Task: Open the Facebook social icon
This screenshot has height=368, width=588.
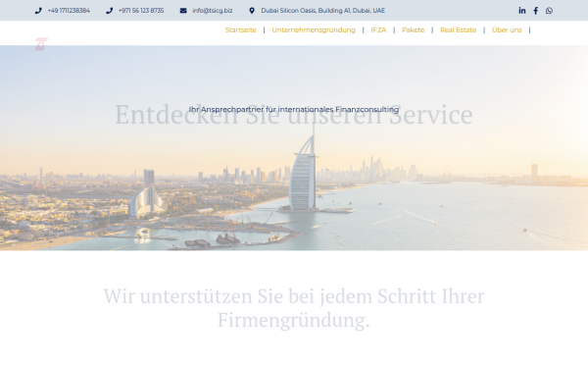Action: [535, 11]
